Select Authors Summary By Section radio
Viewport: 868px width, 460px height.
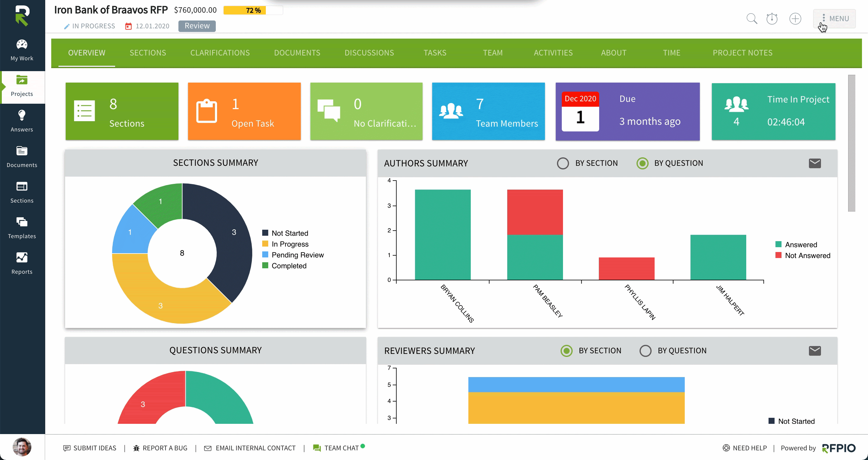[563, 163]
